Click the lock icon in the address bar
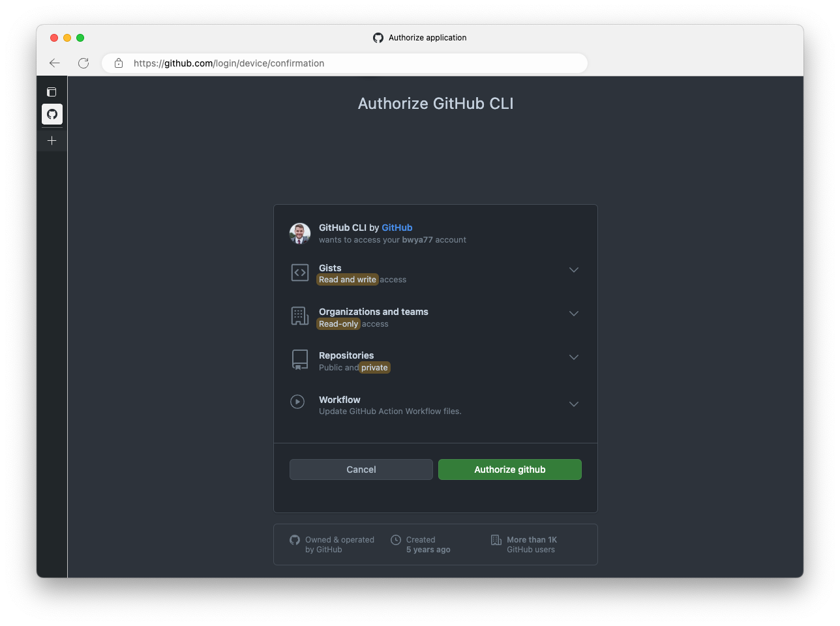 coord(119,63)
